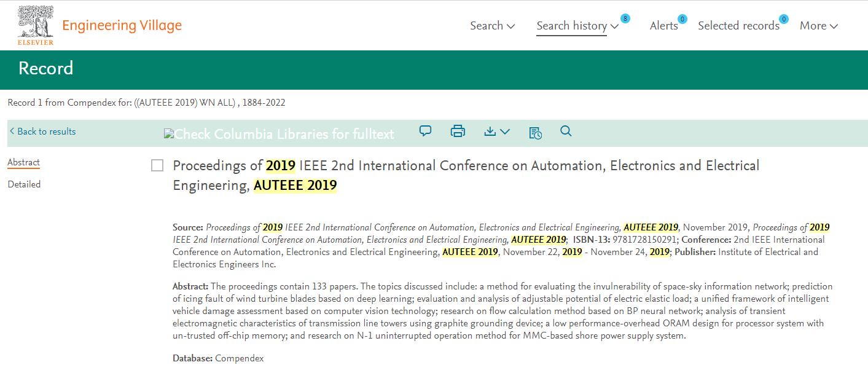
Task: Click the magnifying glass search icon
Action: (x=566, y=131)
